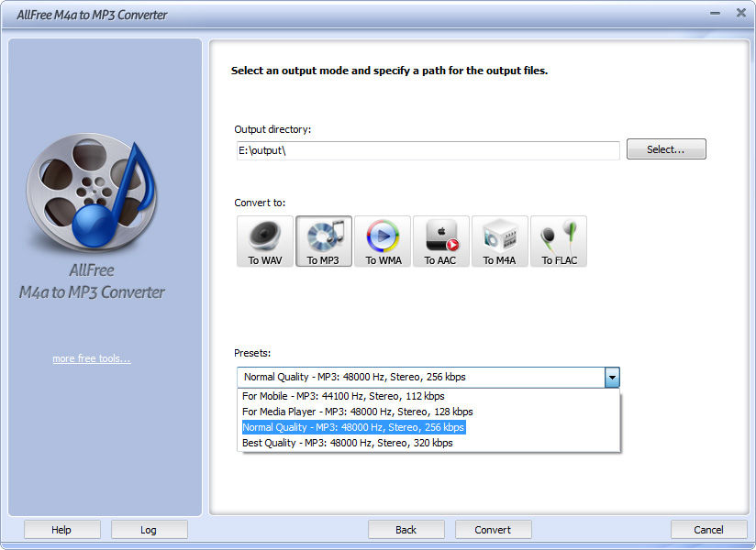
Task: Choose the To M4A format icon
Action: [x=499, y=241]
